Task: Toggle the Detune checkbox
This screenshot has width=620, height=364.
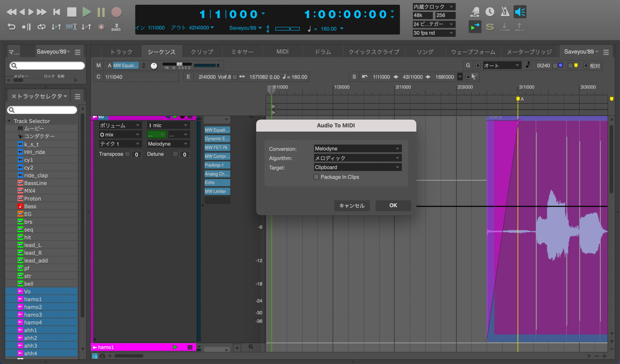Action: coord(175,154)
